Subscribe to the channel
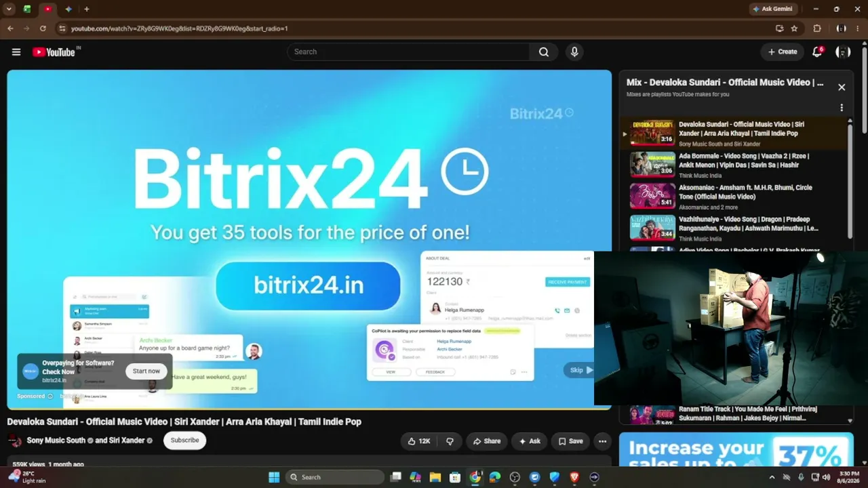Screen dimensions: 868x488 click(x=184, y=441)
